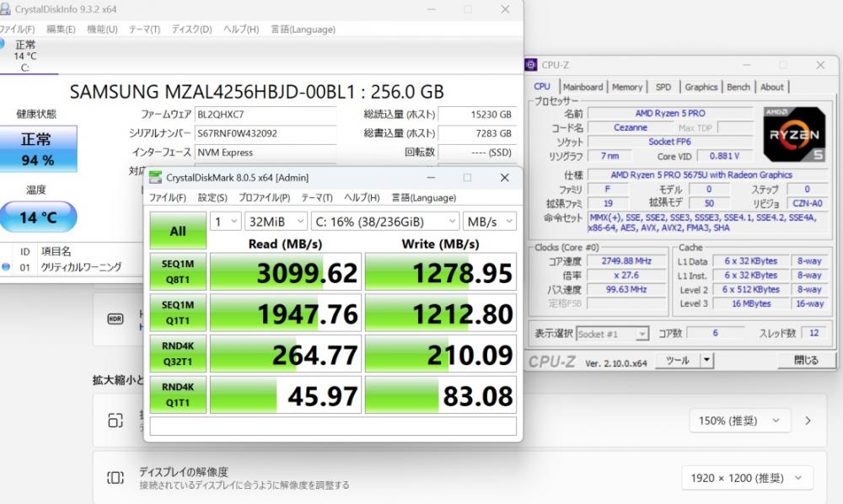Click the 210.09 RND4K Q32T1 write result
Viewport: 843px width, 504px height.
click(441, 353)
